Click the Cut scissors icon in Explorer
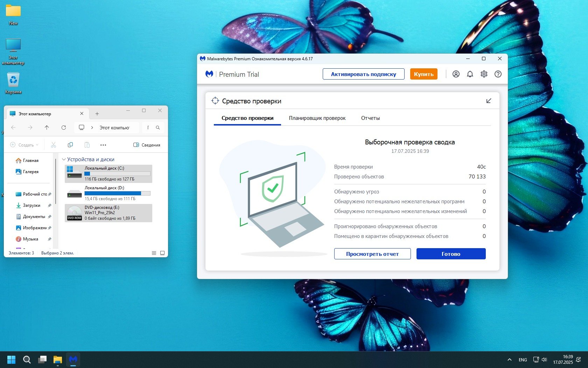Screen dimensions: 588x368 54,145
